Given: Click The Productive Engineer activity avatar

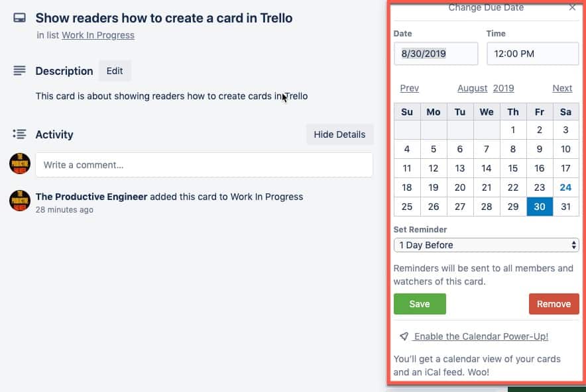Looking at the screenshot, I should [20, 201].
